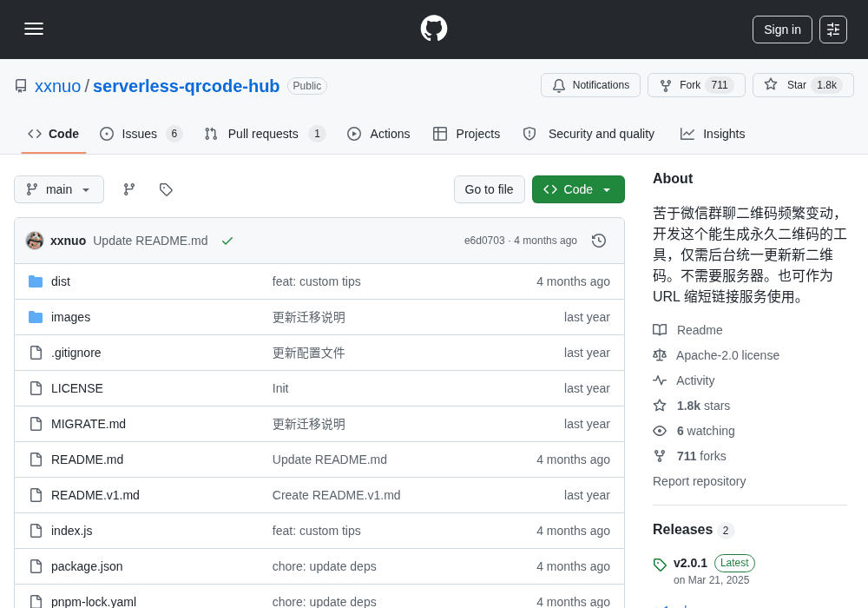Viewport: 868px width, 608px height.
Task: Expand the green Code dropdown
Action: (578, 189)
